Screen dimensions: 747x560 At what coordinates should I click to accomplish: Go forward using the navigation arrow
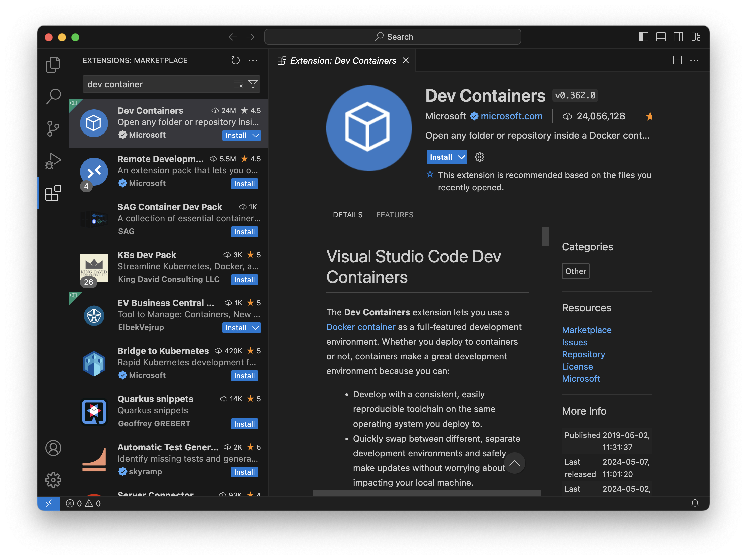click(250, 37)
